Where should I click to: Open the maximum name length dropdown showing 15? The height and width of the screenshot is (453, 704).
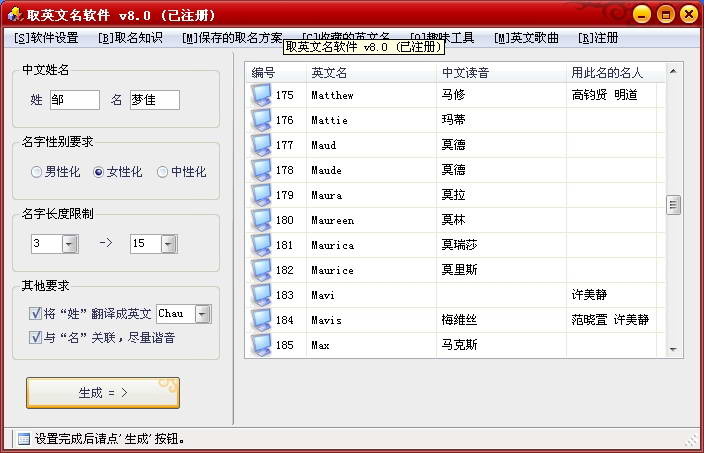(x=168, y=244)
